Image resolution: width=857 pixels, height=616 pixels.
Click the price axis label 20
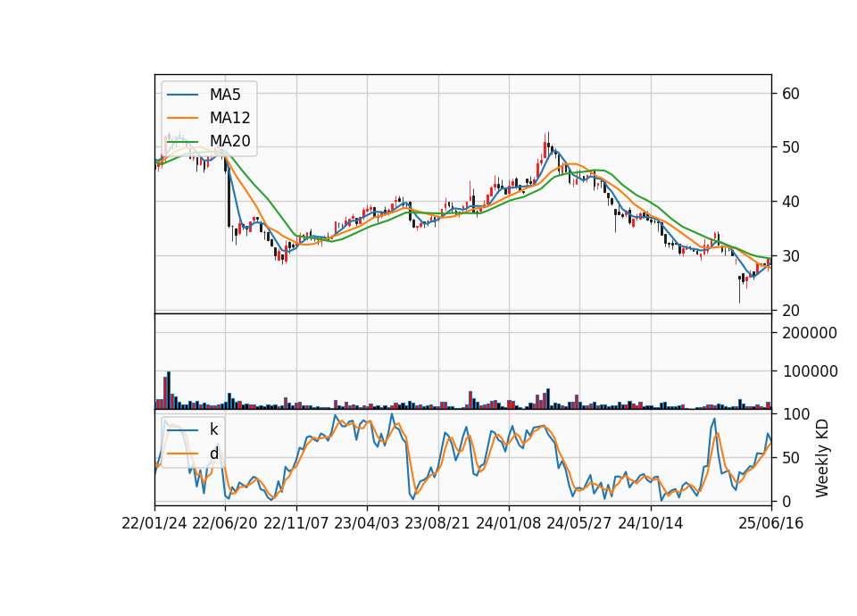pos(790,310)
